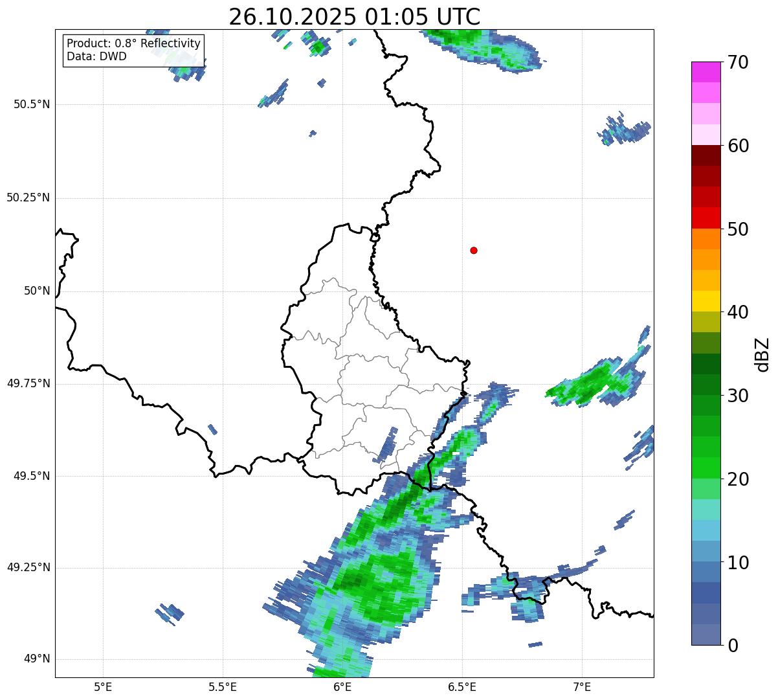This screenshot has height=700, width=778.
Task: Click the 'Product: 0.8° Reflectivity' label
Action: point(134,43)
